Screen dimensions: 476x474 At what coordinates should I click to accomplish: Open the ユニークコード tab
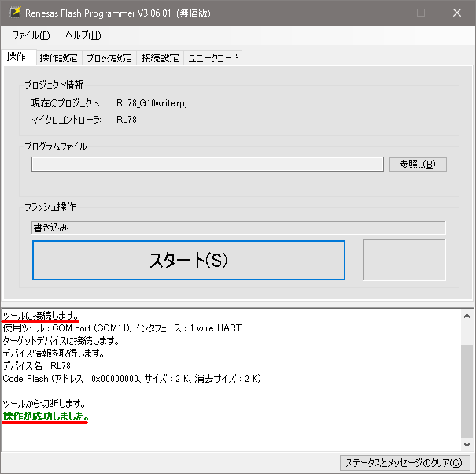pyautogui.click(x=213, y=57)
